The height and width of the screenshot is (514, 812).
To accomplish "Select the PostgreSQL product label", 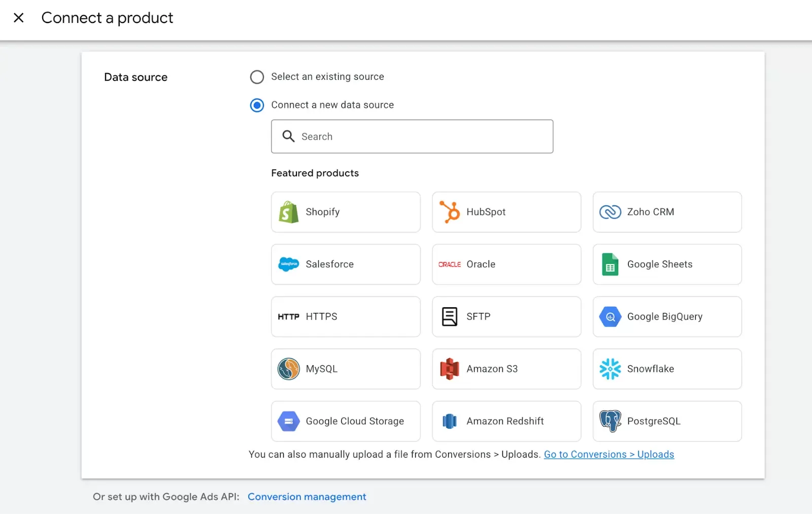I will 654,421.
